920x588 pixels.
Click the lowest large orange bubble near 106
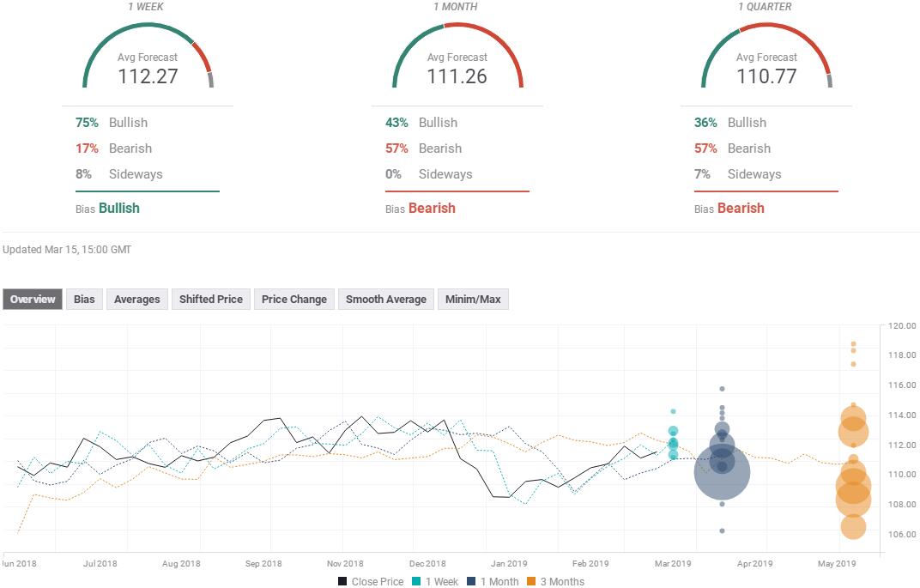point(853,526)
